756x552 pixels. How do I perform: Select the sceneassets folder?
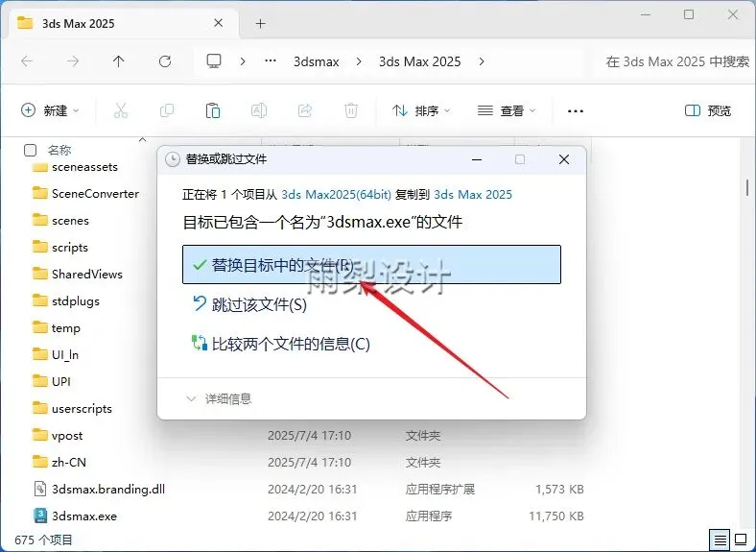pos(84,167)
